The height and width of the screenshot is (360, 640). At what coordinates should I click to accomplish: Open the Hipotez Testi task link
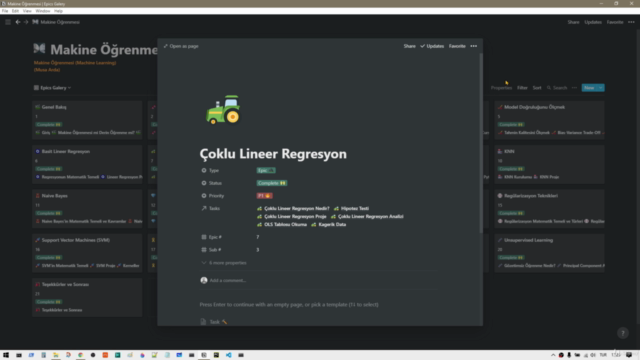[351, 208]
